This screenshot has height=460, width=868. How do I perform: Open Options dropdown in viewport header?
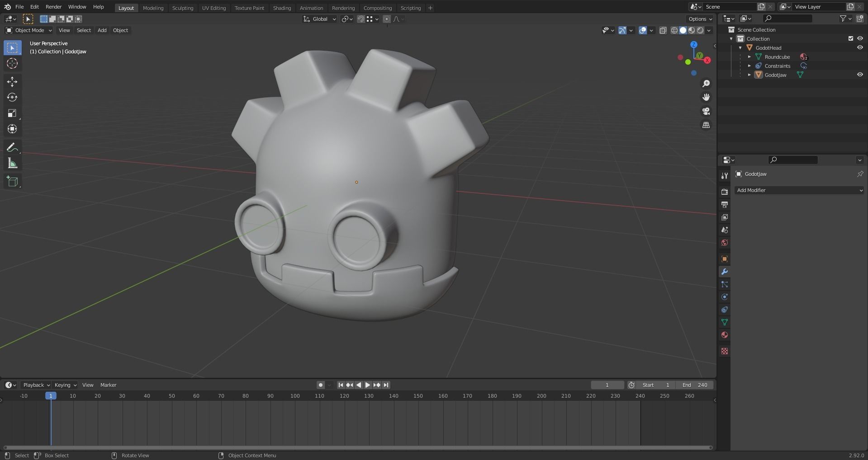tap(700, 19)
